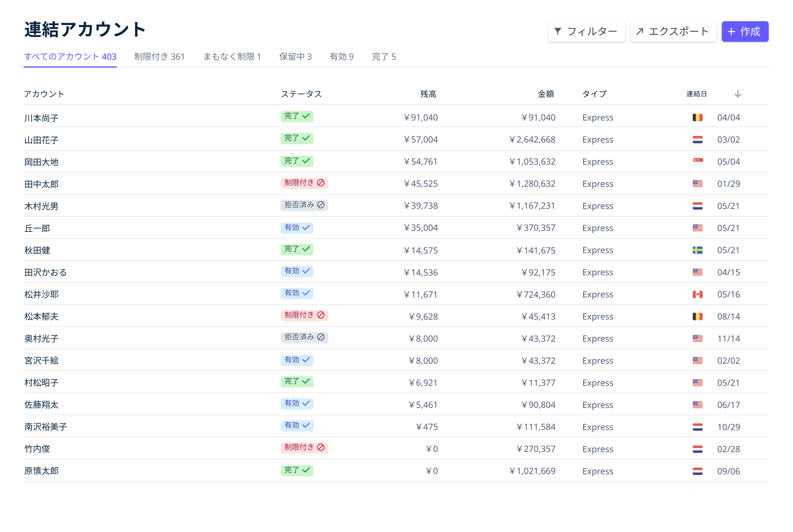Viewport: 793px width, 532px height.
Task: Open the フィルター filter button
Action: pos(586,32)
